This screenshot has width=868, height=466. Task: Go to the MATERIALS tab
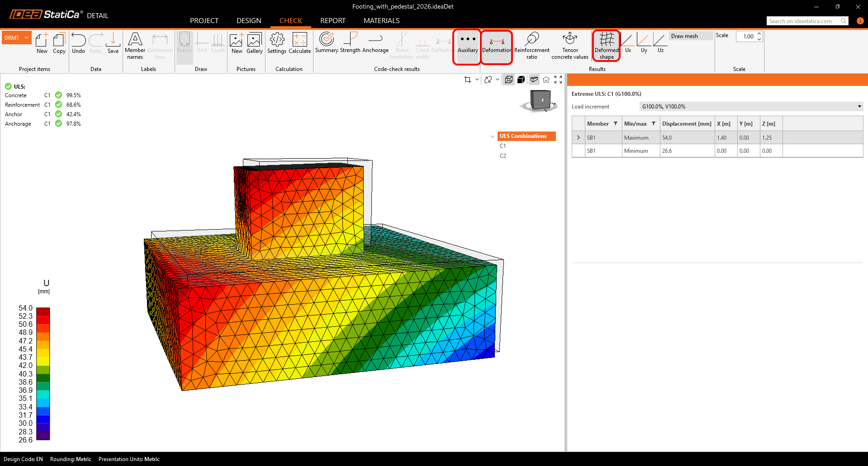click(x=381, y=21)
